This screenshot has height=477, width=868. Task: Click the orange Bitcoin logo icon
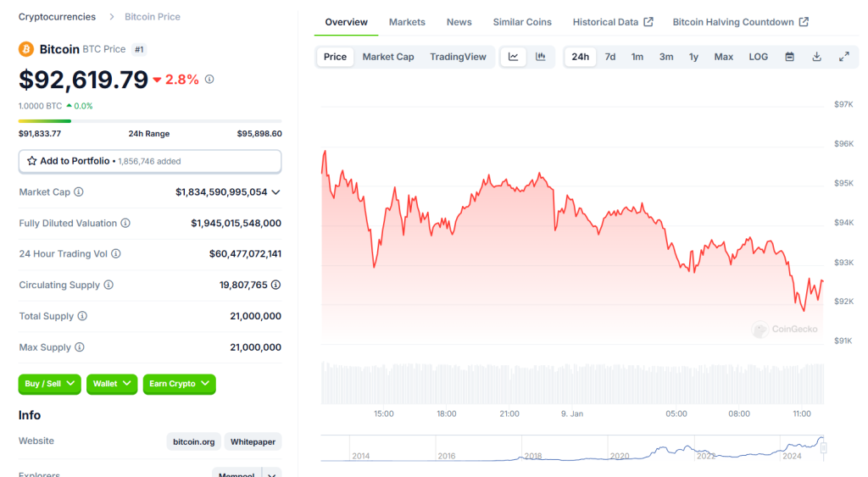pyautogui.click(x=26, y=49)
